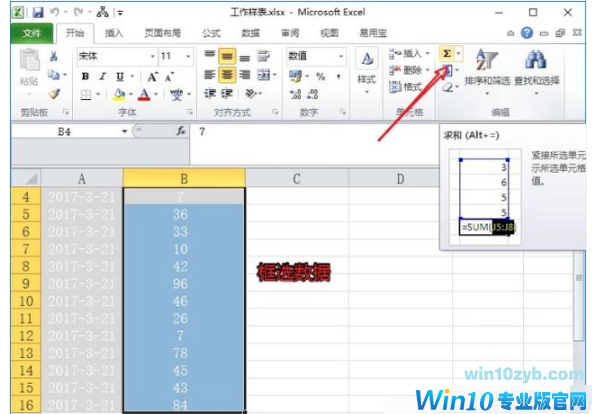Screen dimensions: 592x414
Task: Click the Cut scissors icon
Action: pyautogui.click(x=54, y=57)
